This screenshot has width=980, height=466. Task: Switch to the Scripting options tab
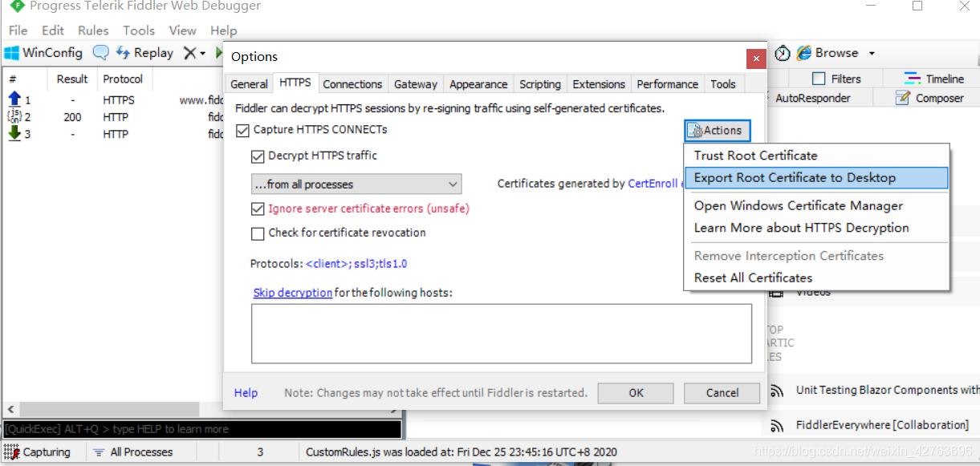[x=540, y=84]
